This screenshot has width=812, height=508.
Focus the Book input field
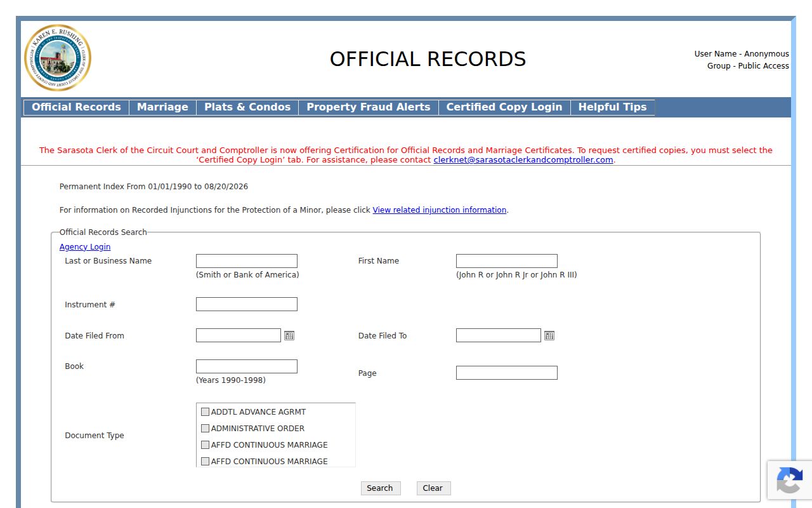(247, 366)
